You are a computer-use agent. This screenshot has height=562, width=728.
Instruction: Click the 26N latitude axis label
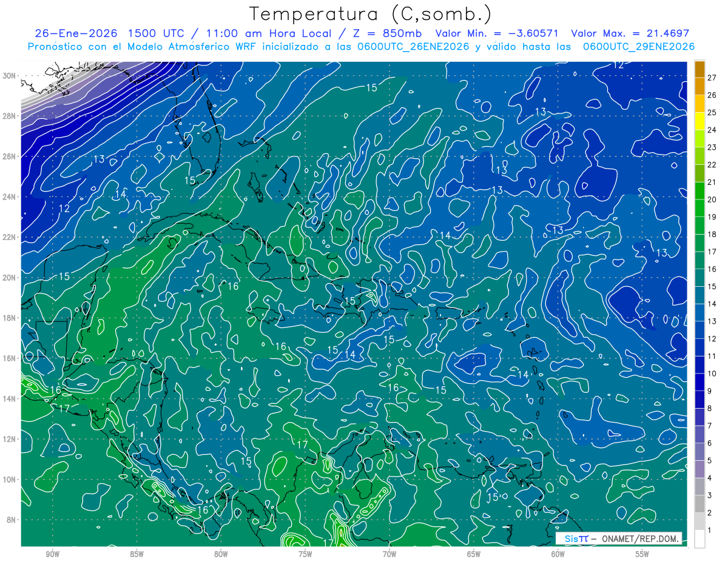[x=10, y=156]
